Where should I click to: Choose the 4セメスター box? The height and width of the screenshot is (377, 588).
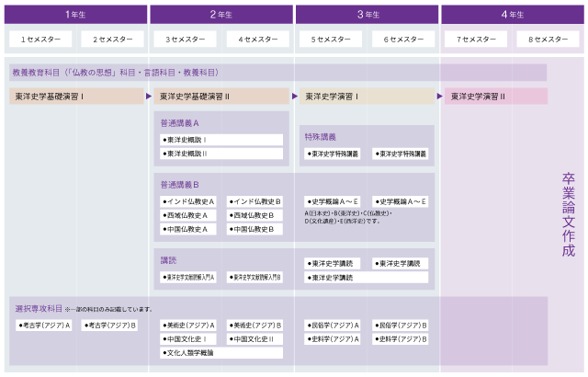(x=257, y=40)
